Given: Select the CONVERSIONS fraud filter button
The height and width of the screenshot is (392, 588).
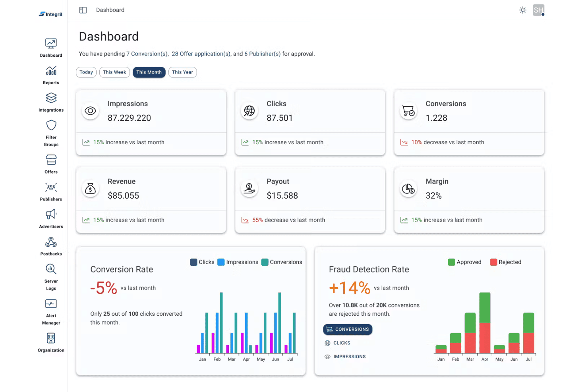Looking at the screenshot, I should point(348,329).
